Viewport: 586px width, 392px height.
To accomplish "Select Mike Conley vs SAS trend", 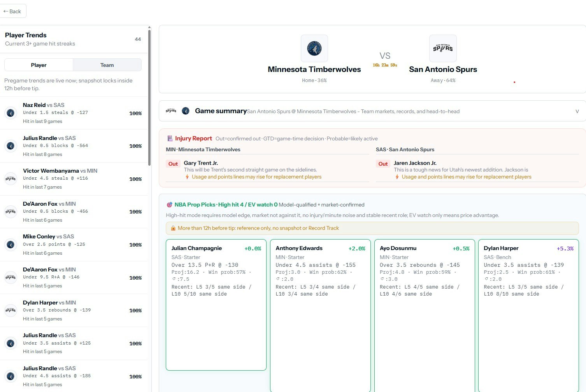I will [74, 245].
